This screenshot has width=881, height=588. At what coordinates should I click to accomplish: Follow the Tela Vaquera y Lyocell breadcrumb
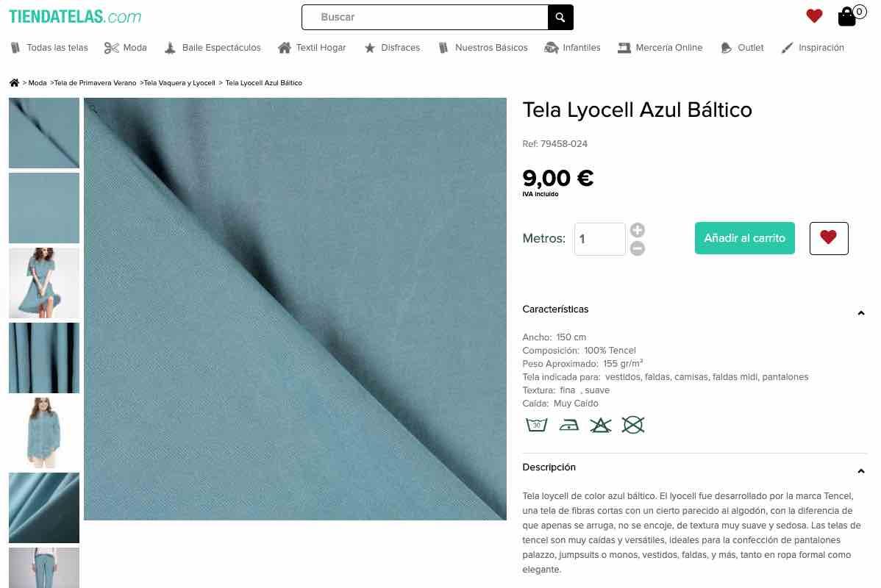point(179,83)
